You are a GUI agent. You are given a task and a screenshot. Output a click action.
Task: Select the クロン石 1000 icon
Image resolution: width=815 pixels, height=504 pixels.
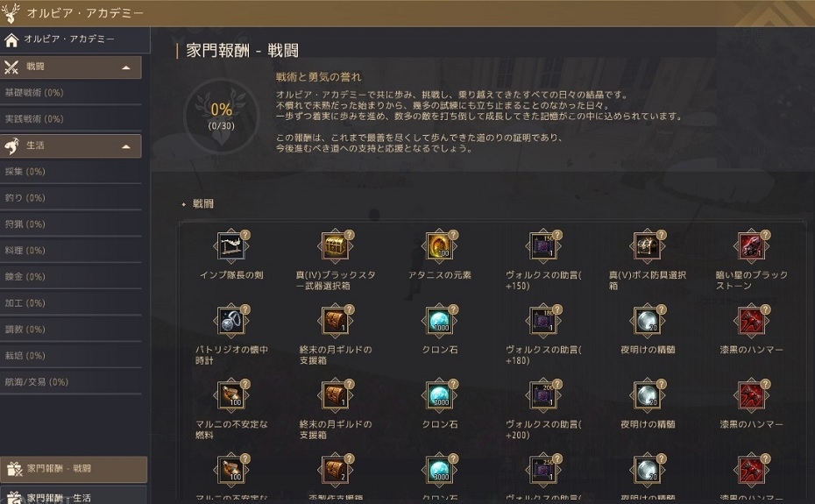pyautogui.click(x=440, y=321)
